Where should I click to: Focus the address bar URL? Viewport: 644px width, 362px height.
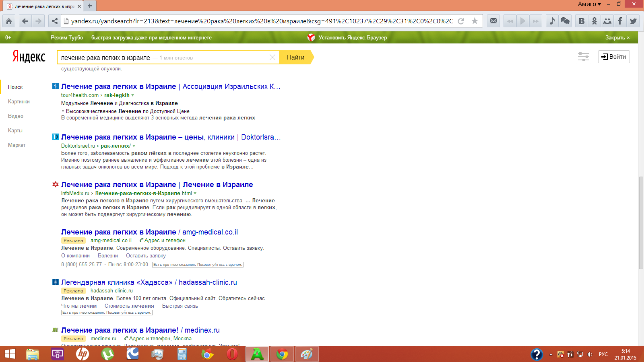262,21
